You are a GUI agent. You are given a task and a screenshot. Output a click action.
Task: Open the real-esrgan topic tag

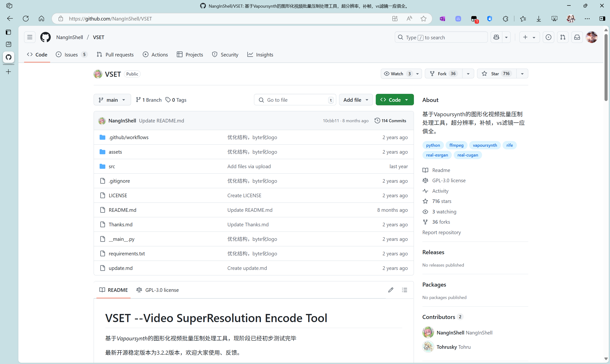437,155
